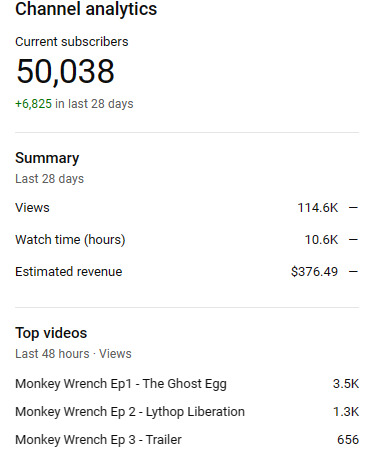Open Monkey Wrench Ep 3 - Trailer video
The width and height of the screenshot is (375, 461).
pos(98,440)
